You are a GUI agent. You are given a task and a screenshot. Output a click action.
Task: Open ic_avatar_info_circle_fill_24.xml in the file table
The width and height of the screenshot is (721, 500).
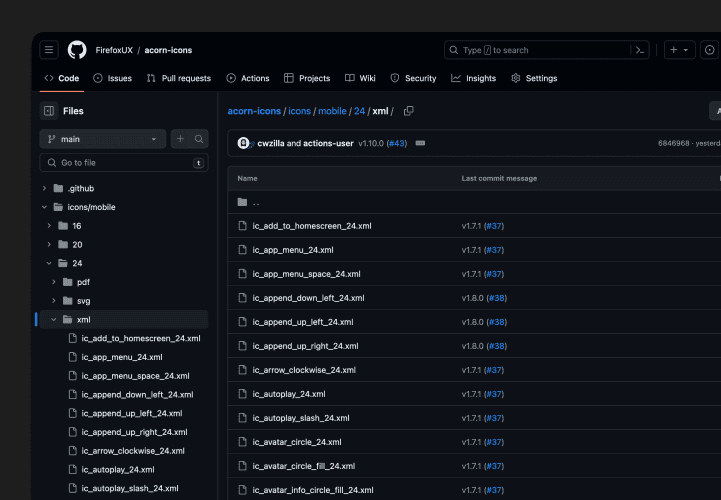313,490
